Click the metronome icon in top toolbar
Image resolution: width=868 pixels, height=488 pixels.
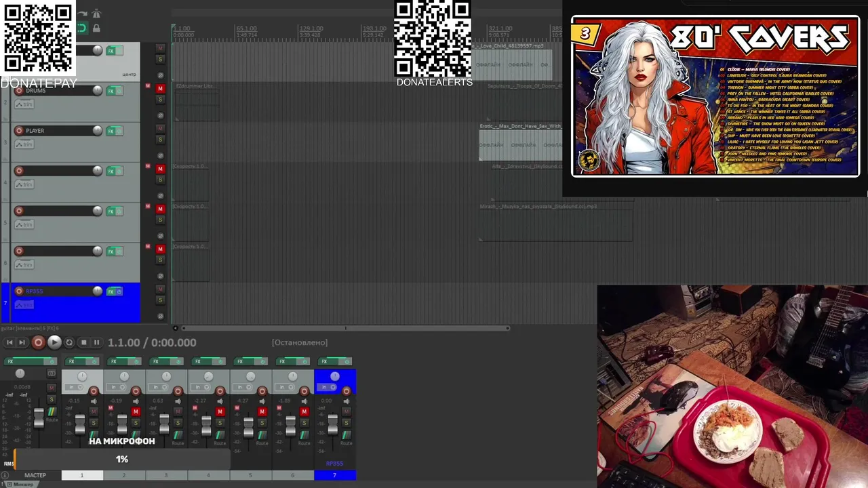tap(96, 14)
